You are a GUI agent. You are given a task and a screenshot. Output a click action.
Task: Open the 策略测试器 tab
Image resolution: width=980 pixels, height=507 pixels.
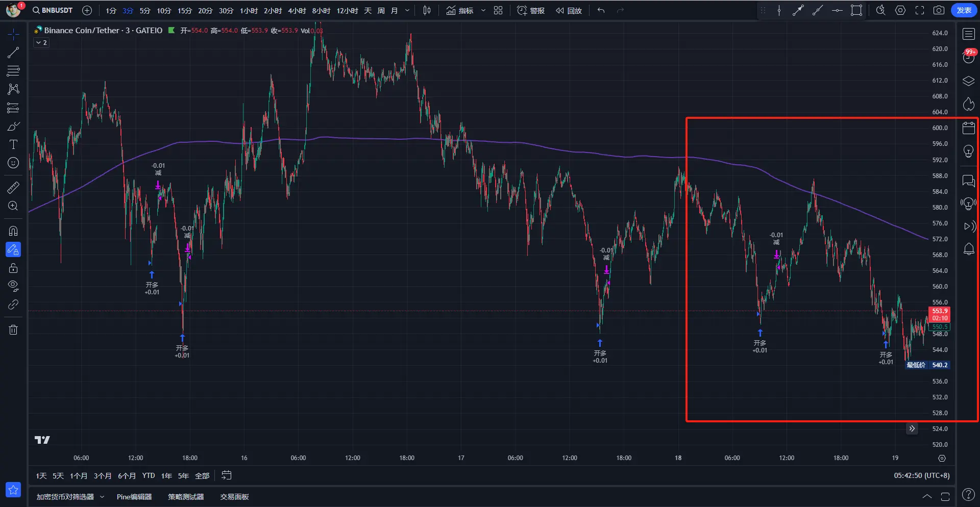coord(186,497)
